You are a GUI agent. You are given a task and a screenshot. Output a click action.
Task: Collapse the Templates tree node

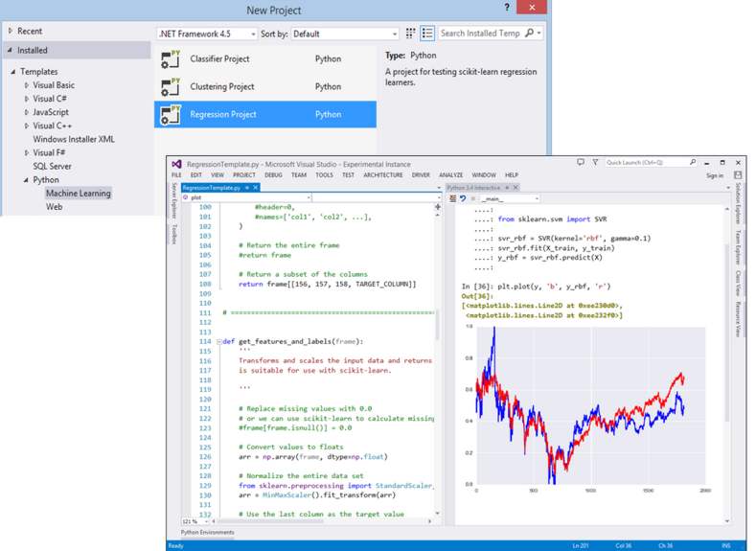click(x=13, y=71)
